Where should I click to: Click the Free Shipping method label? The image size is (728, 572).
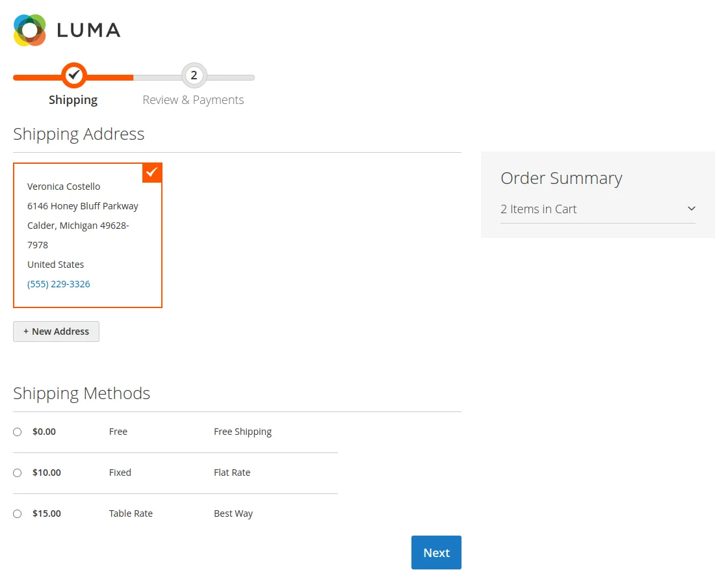tap(242, 432)
